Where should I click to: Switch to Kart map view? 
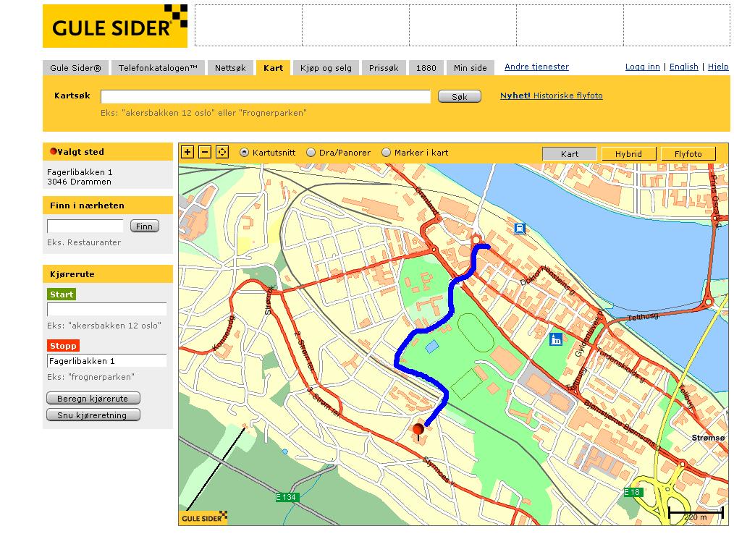click(x=569, y=154)
